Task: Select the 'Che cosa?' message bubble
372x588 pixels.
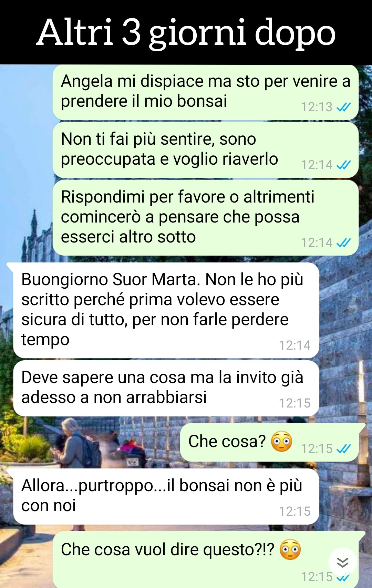Action: tap(269, 442)
